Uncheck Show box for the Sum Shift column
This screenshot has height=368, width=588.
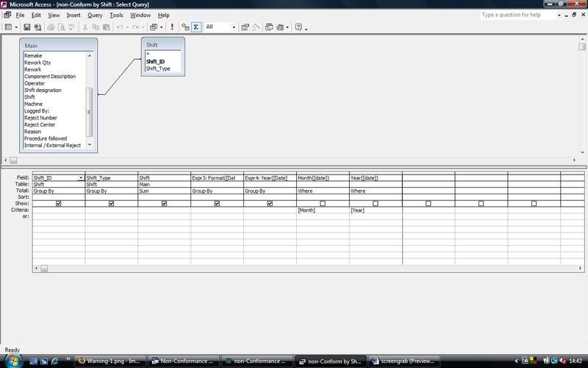tap(164, 204)
